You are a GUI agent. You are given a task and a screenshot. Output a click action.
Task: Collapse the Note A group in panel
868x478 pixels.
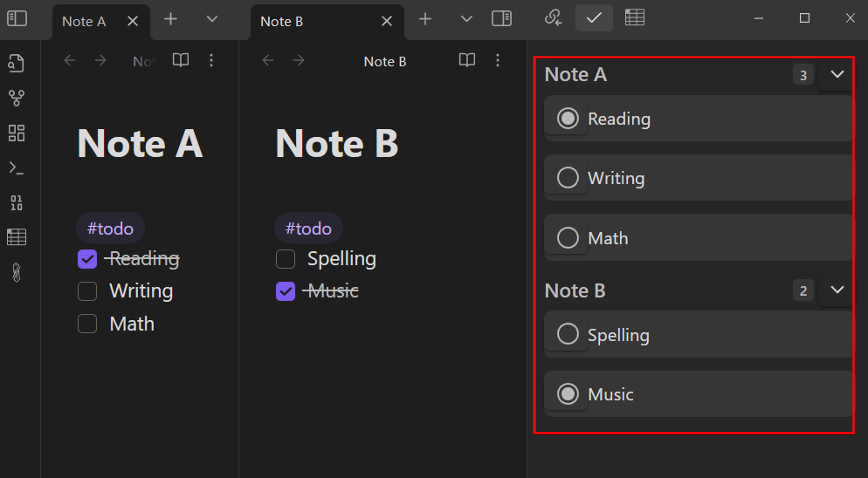point(837,74)
